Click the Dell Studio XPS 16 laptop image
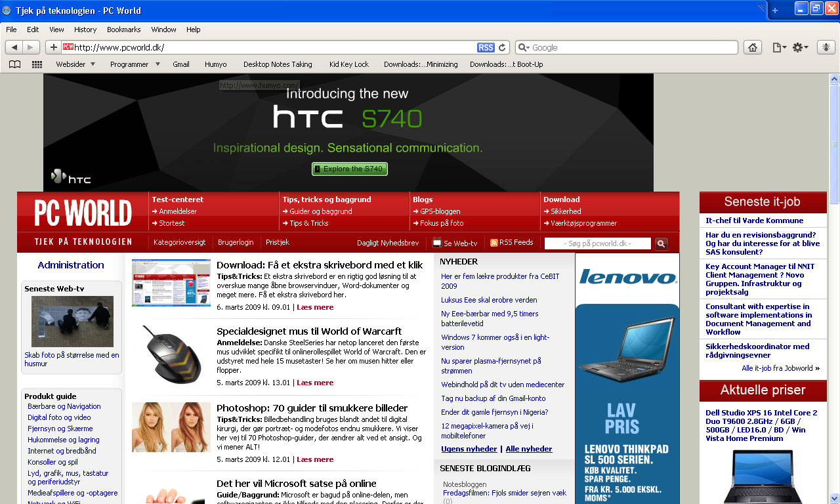Viewport: 840px width, 504px height. pos(763,476)
